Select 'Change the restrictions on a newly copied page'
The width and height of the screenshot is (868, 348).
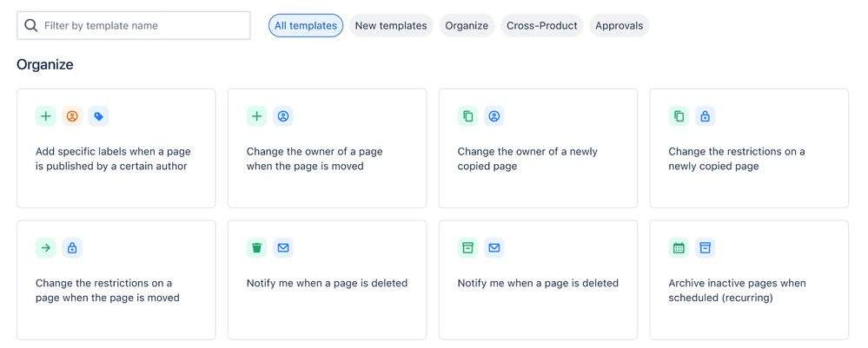pyautogui.click(x=749, y=148)
